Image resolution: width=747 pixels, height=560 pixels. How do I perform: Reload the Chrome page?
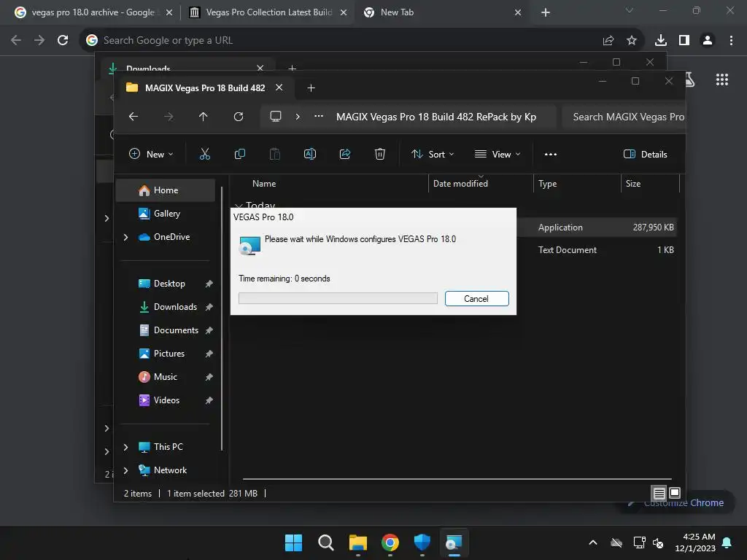(x=63, y=41)
